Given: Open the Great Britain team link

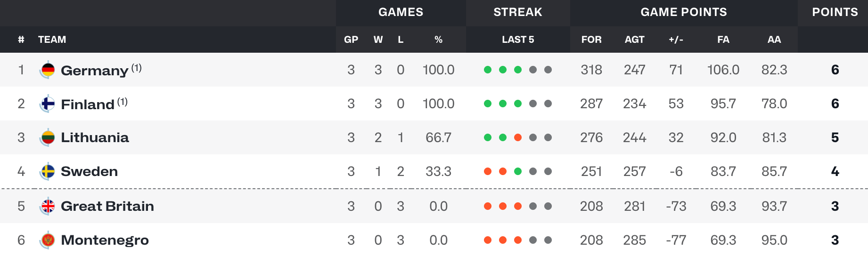Looking at the screenshot, I should [x=107, y=206].
